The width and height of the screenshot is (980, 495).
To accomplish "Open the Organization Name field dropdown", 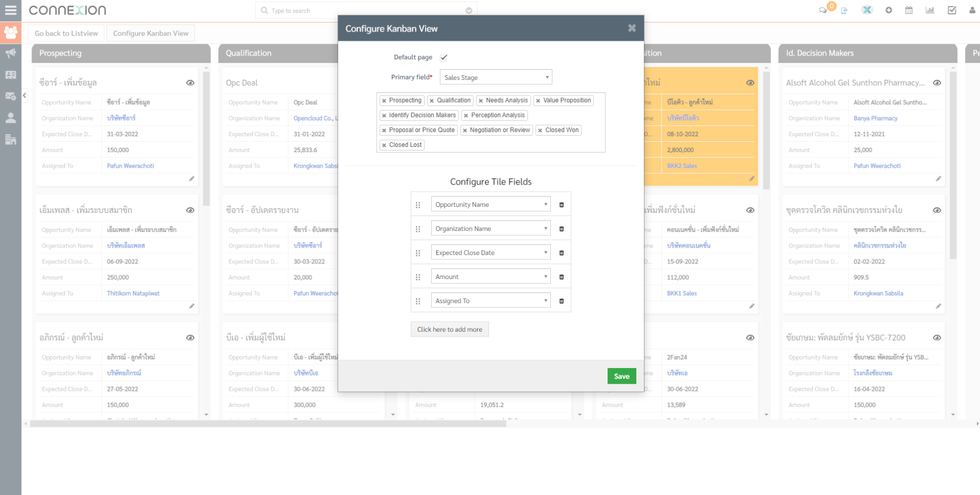I will [491, 228].
